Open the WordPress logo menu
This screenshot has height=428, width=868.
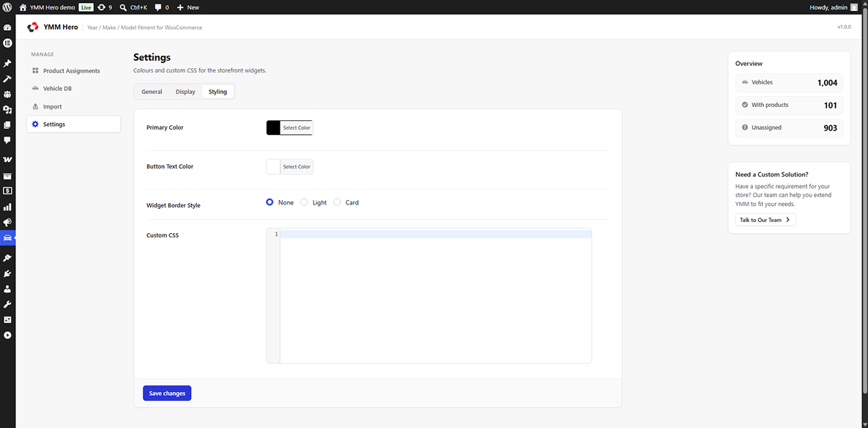(7, 7)
